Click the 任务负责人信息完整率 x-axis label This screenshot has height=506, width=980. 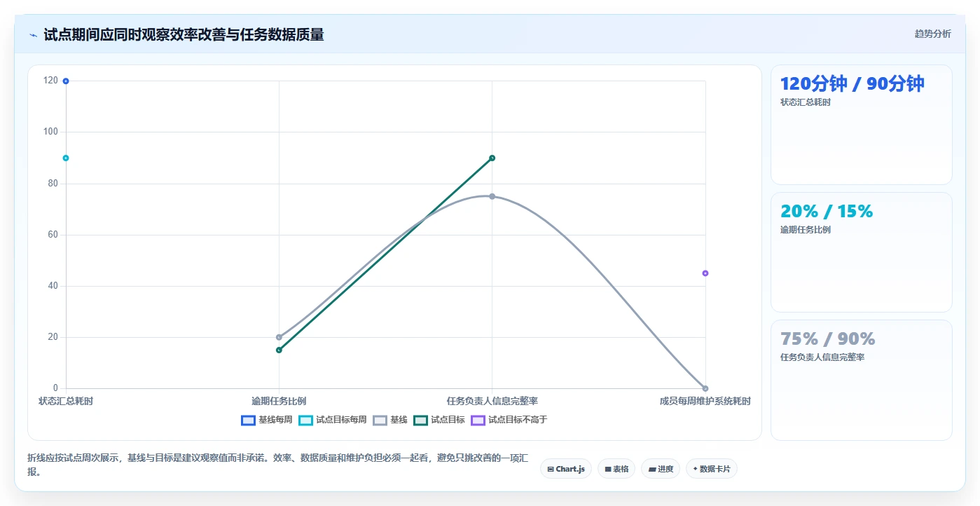coord(492,401)
